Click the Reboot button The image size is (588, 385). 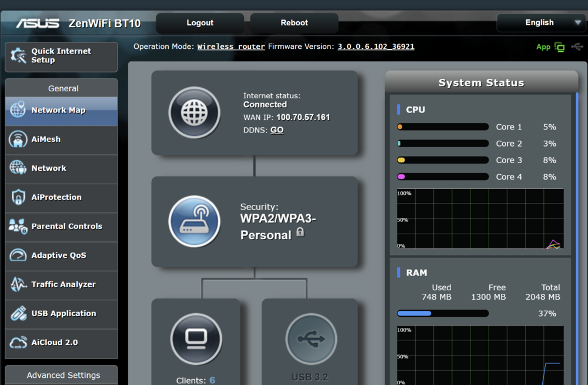click(294, 23)
